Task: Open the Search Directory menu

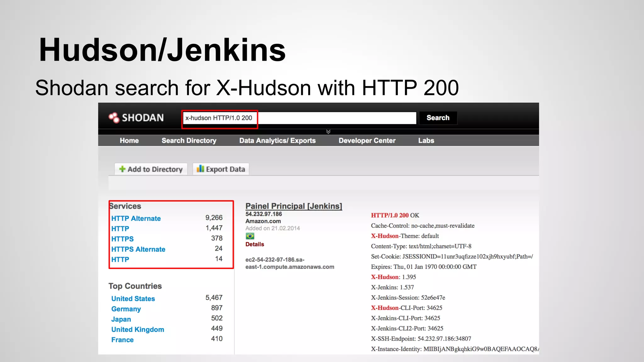Action: [x=189, y=140]
